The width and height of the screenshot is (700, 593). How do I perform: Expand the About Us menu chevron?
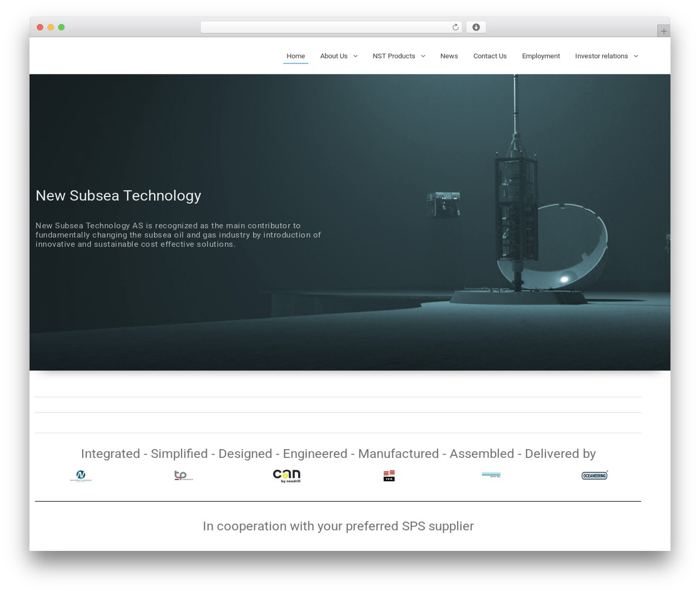tap(355, 56)
